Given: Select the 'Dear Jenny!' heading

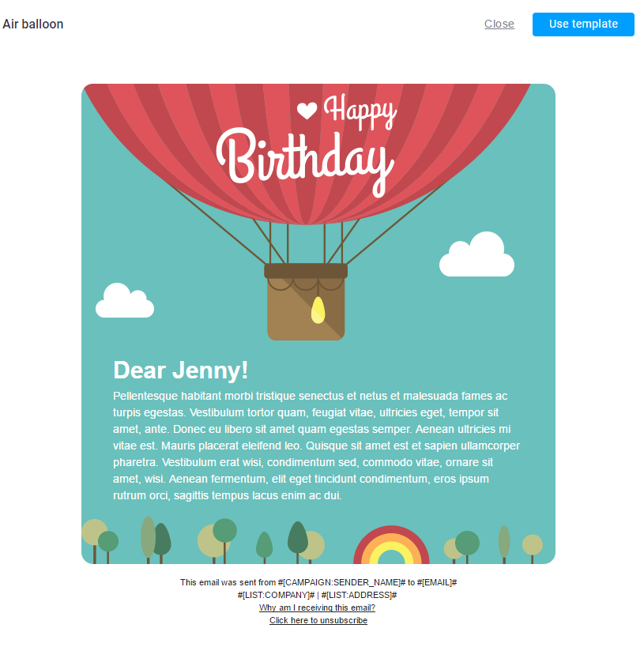Looking at the screenshot, I should pyautogui.click(x=181, y=370).
